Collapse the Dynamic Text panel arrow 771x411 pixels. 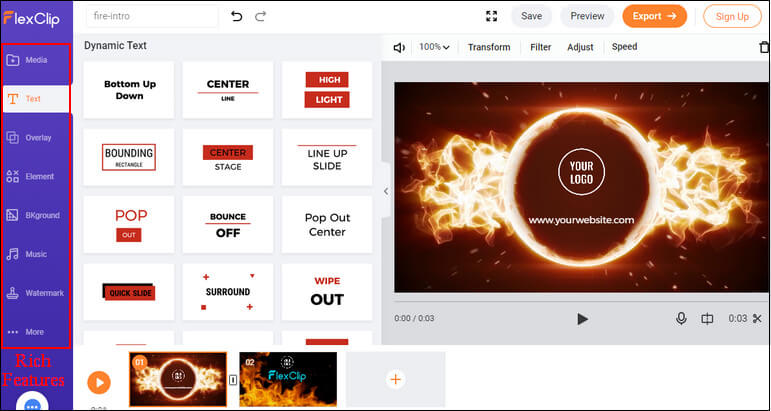coord(386,191)
